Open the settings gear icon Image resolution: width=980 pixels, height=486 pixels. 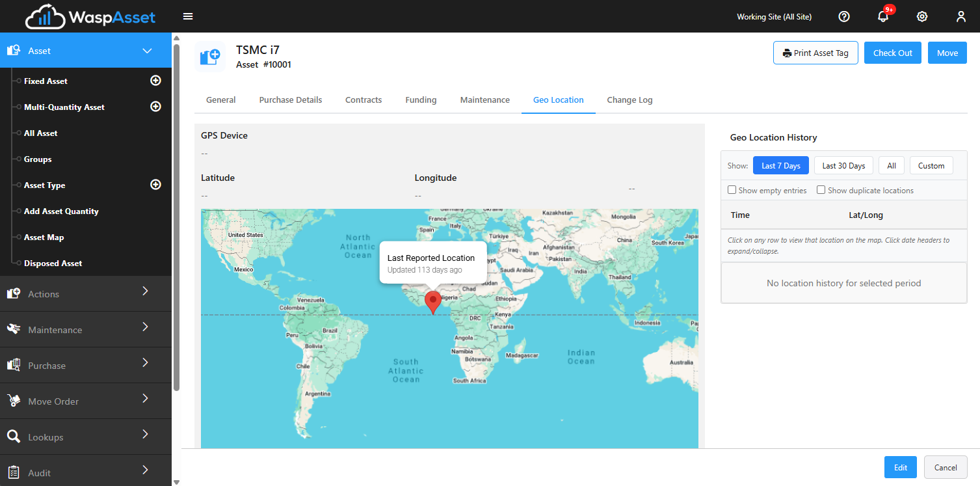[922, 17]
